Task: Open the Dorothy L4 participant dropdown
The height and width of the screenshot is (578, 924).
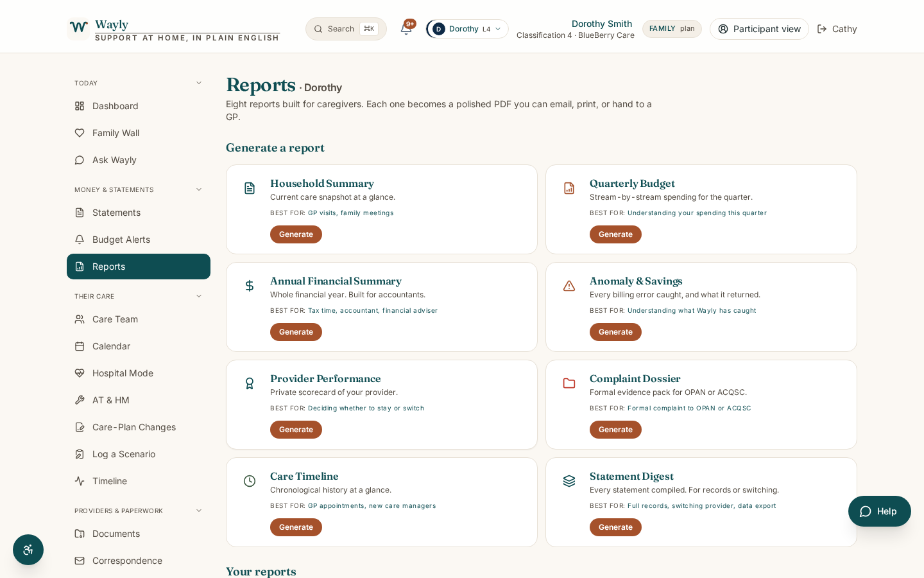Action: [x=467, y=29]
